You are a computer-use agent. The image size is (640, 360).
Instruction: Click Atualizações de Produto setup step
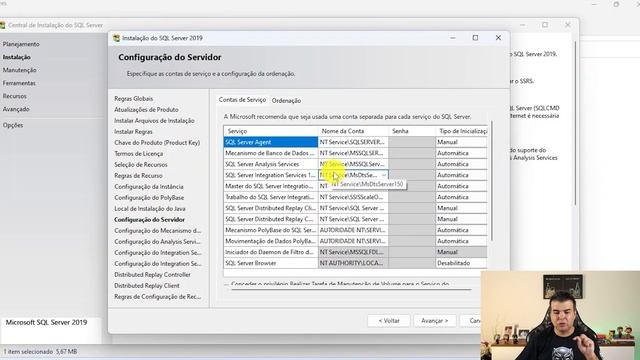[x=146, y=110]
